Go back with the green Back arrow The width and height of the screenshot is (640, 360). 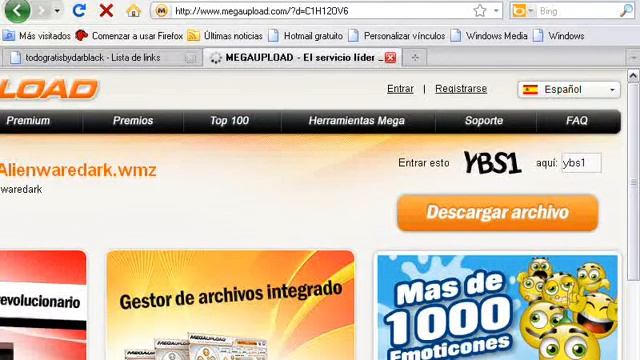(17, 11)
